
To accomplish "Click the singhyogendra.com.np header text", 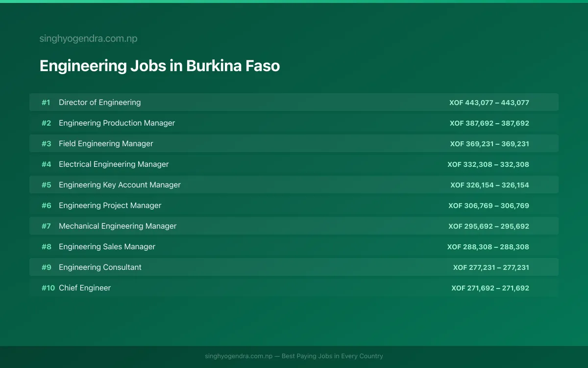I will click(x=88, y=39).
